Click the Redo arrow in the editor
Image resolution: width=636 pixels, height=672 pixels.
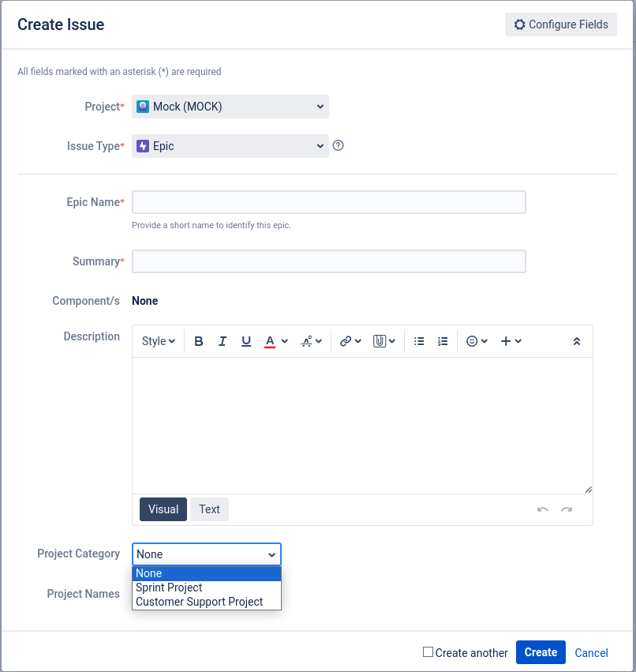[567, 509]
